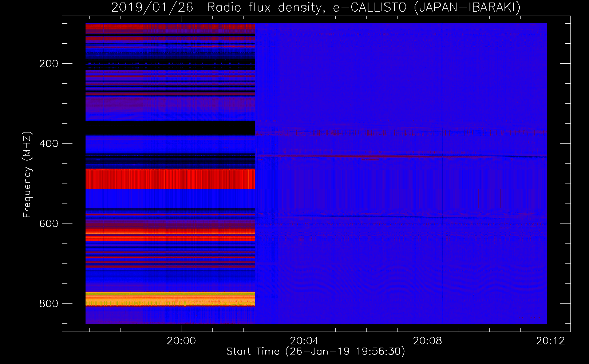Click the bright red band near 500 MHz
Image resolution: width=589 pixels, height=364 pixels.
point(170,179)
